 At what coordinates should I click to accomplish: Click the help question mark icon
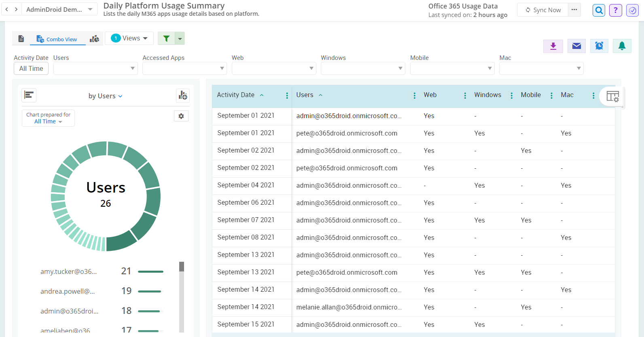615,10
